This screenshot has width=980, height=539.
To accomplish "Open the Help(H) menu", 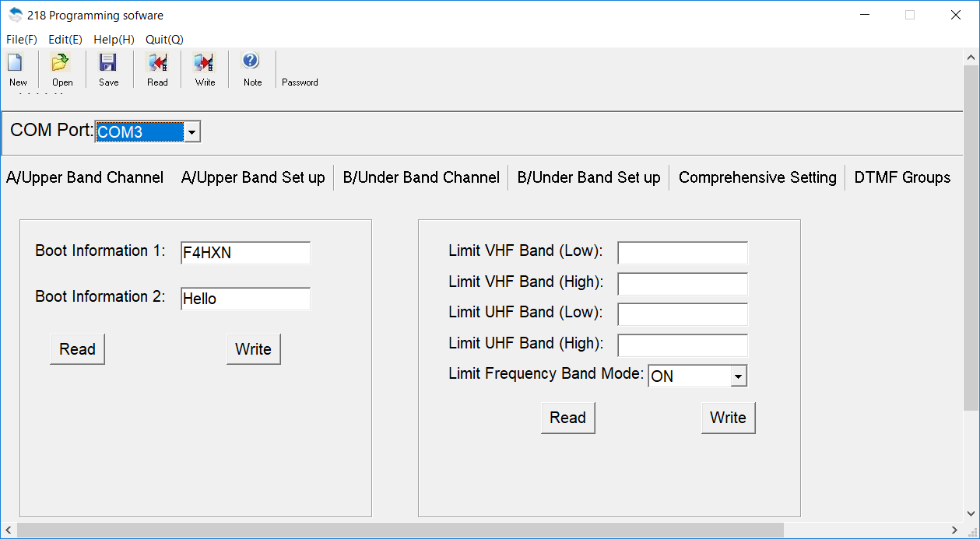I will tap(114, 39).
